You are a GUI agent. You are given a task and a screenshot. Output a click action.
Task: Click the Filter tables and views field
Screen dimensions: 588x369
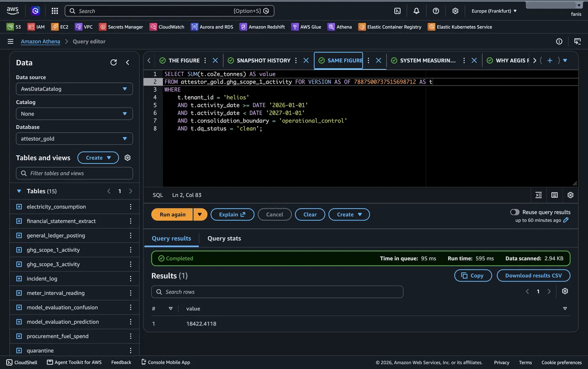(74, 173)
